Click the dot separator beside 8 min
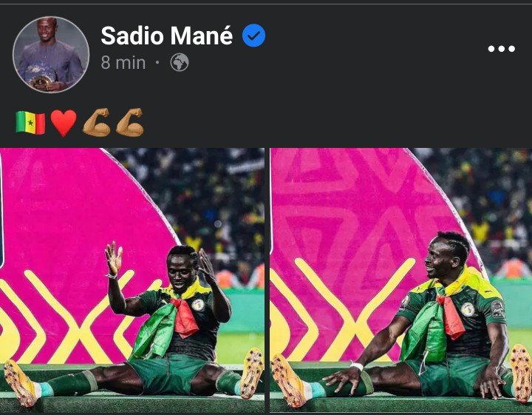Screen dimensions: 532x415 [x=157, y=62]
